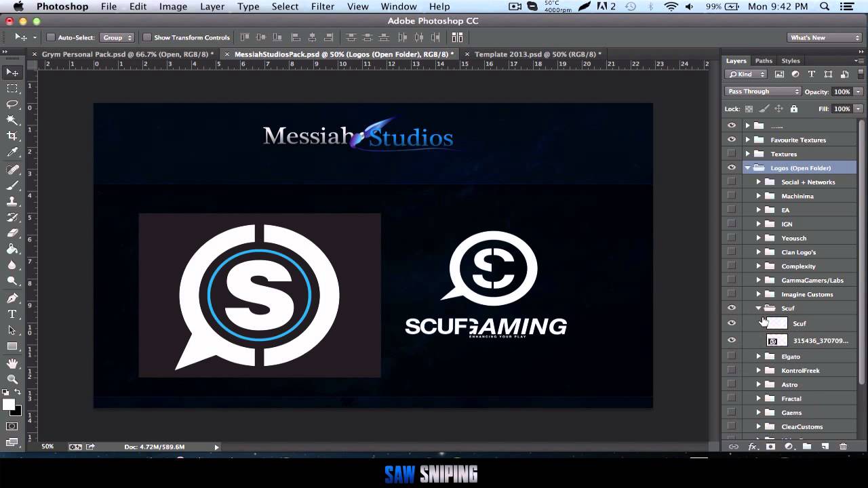Select the Brush tool
The width and height of the screenshot is (868, 488).
(x=12, y=185)
